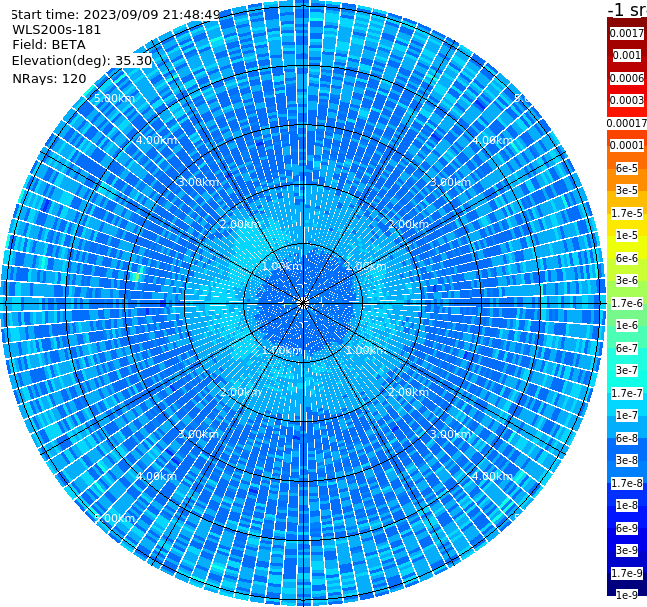The height and width of the screenshot is (607, 647).
Task: Select the 1.7e-7 colorbar value
Action: 627,393
